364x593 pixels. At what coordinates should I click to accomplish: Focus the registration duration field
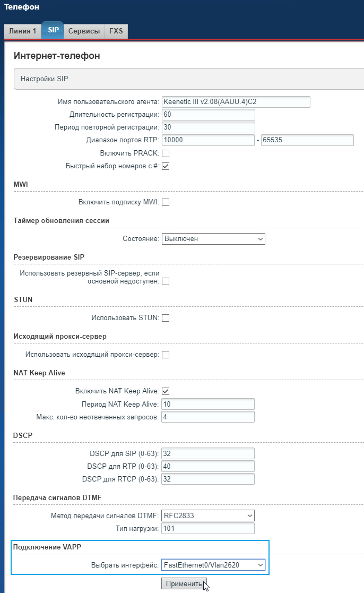coord(208,115)
